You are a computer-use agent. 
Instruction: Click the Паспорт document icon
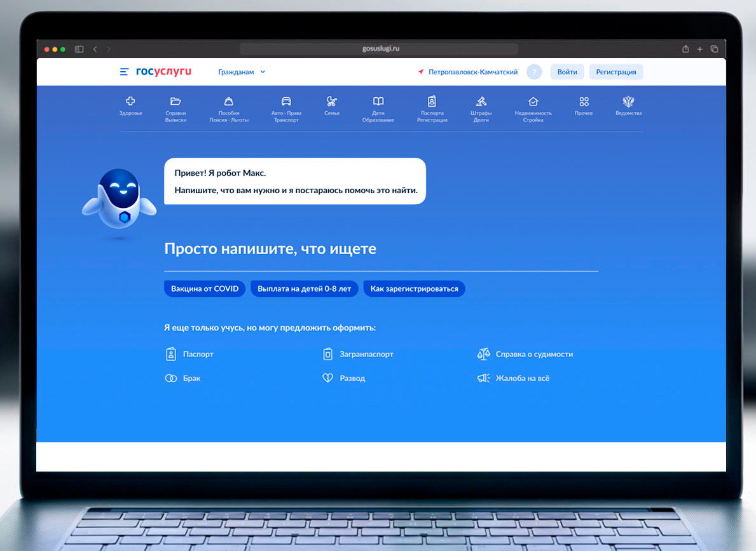(x=170, y=354)
